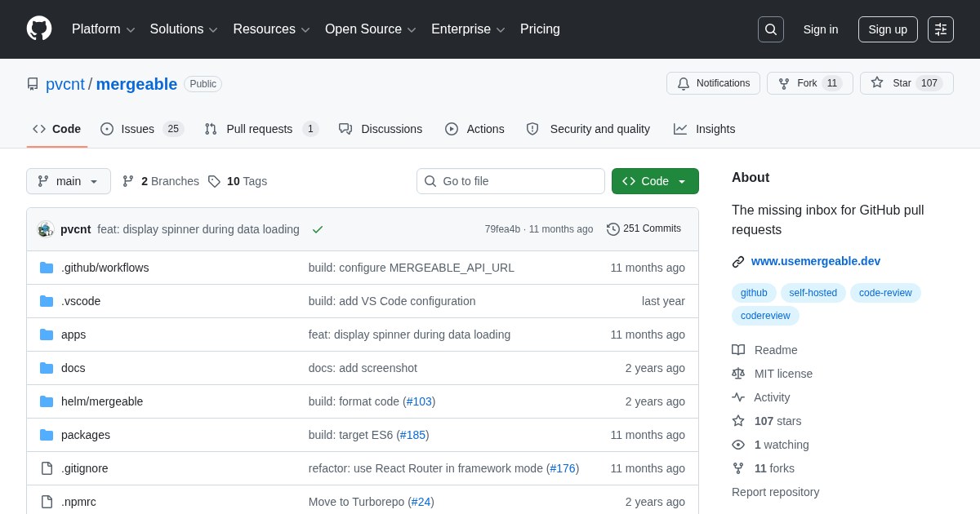This screenshot has height=514, width=980.
Task: Click the .github/workflows folder icon
Action: tap(47, 268)
